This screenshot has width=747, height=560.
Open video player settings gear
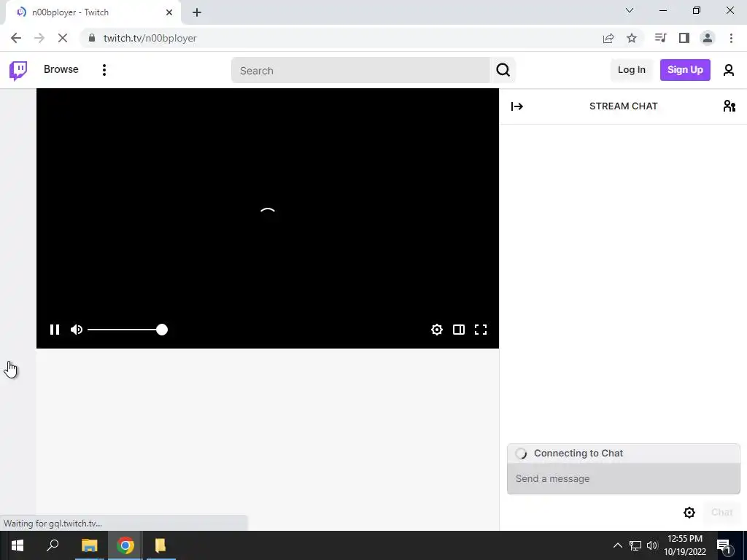tap(436, 330)
